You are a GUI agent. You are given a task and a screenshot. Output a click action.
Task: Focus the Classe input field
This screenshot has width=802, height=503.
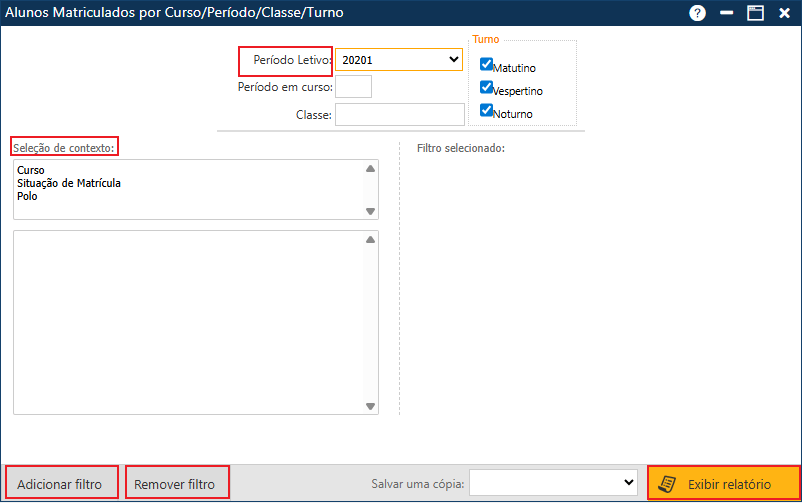[x=399, y=115]
